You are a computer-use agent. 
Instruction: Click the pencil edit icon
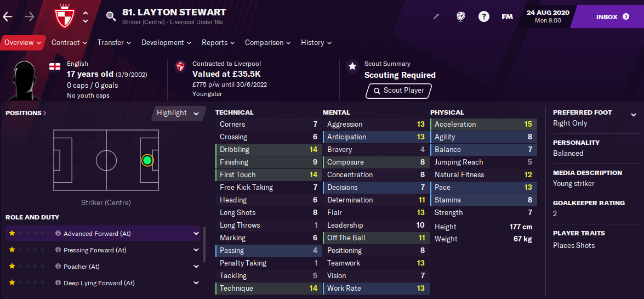click(x=436, y=17)
